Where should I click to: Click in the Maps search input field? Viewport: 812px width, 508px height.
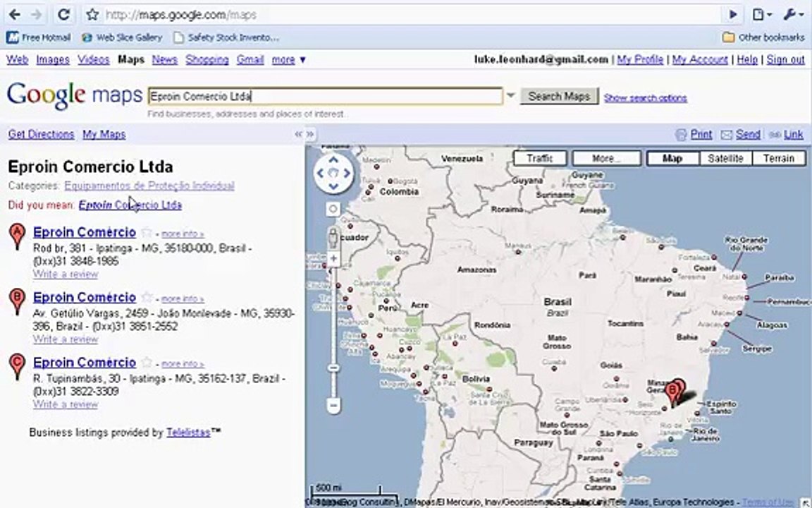tap(325, 97)
